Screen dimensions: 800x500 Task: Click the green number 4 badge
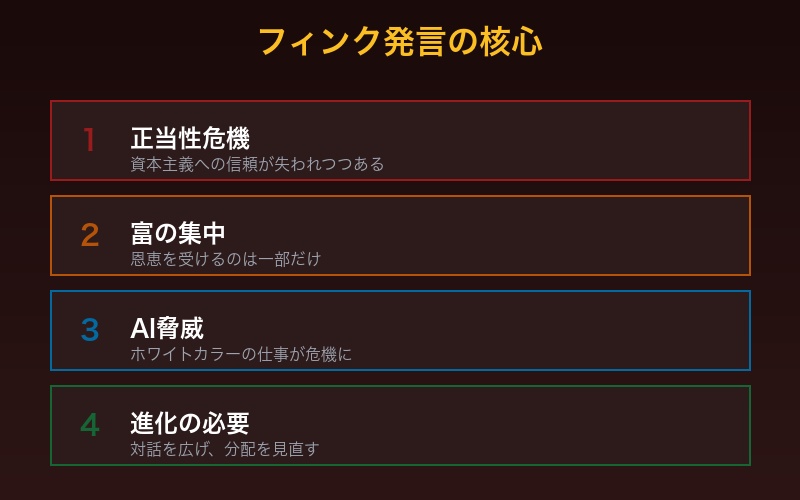point(90,425)
